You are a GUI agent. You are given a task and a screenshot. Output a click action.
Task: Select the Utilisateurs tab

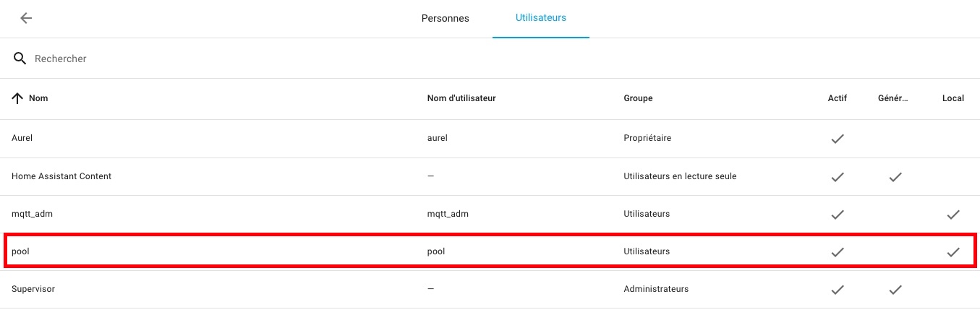coord(541,18)
